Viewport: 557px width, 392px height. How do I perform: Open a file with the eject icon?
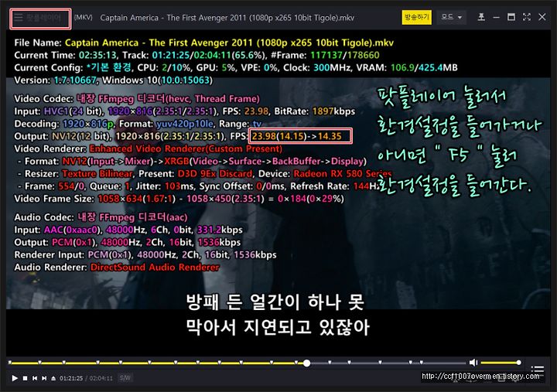pyautogui.click(x=53, y=378)
